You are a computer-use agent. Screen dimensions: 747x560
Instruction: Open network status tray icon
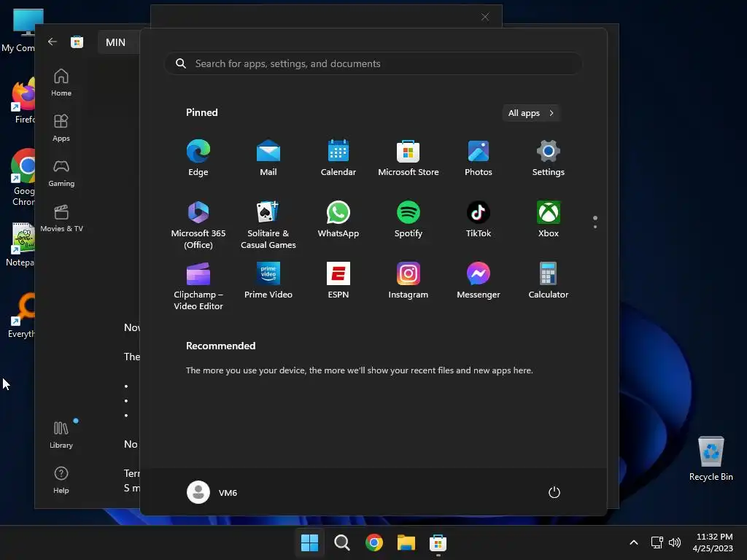(657, 542)
